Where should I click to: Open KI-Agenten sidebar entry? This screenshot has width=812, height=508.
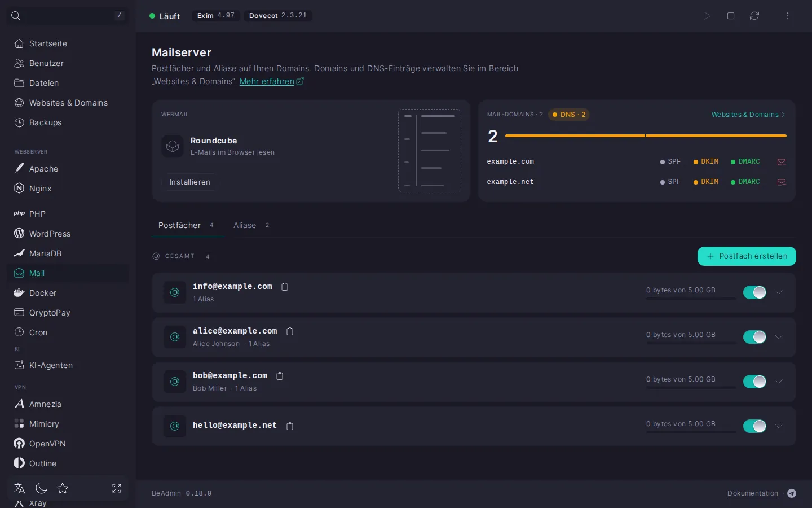68,365
